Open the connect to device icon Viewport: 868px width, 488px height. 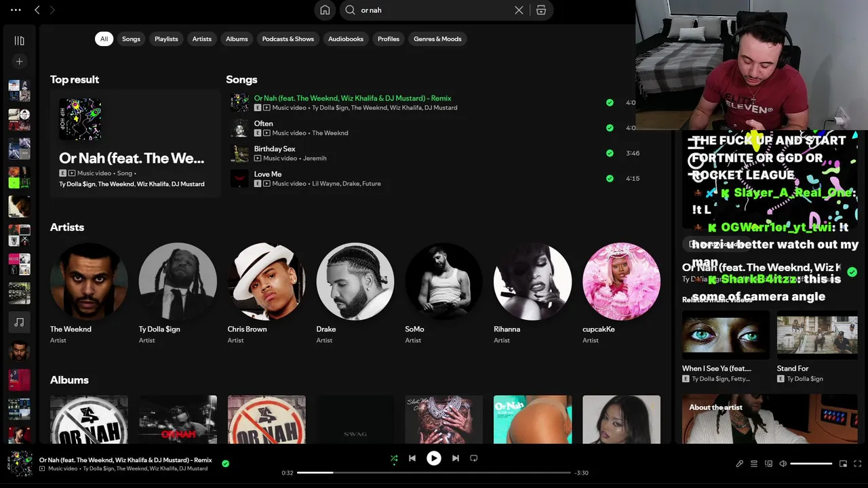[x=768, y=464]
